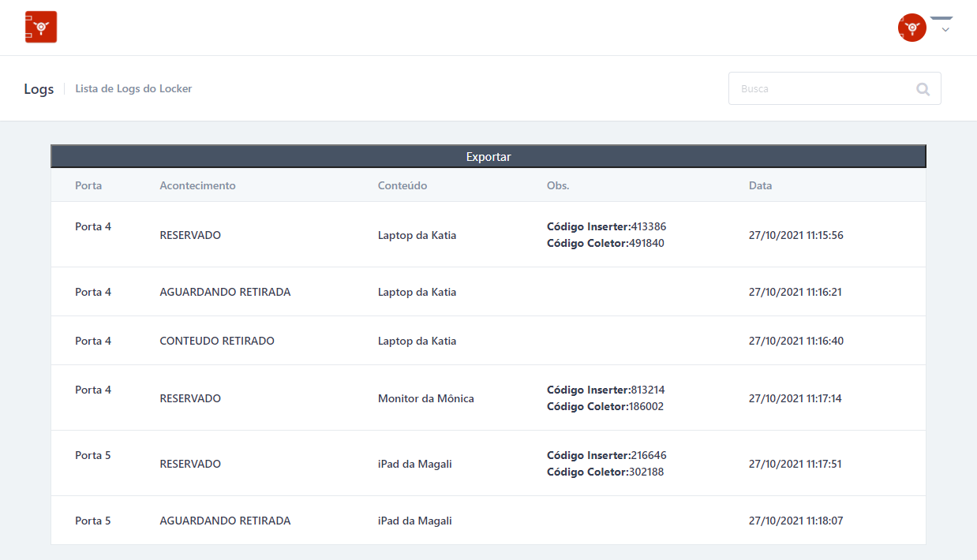
Task: Focus the Busca search field
Action: [821, 89]
